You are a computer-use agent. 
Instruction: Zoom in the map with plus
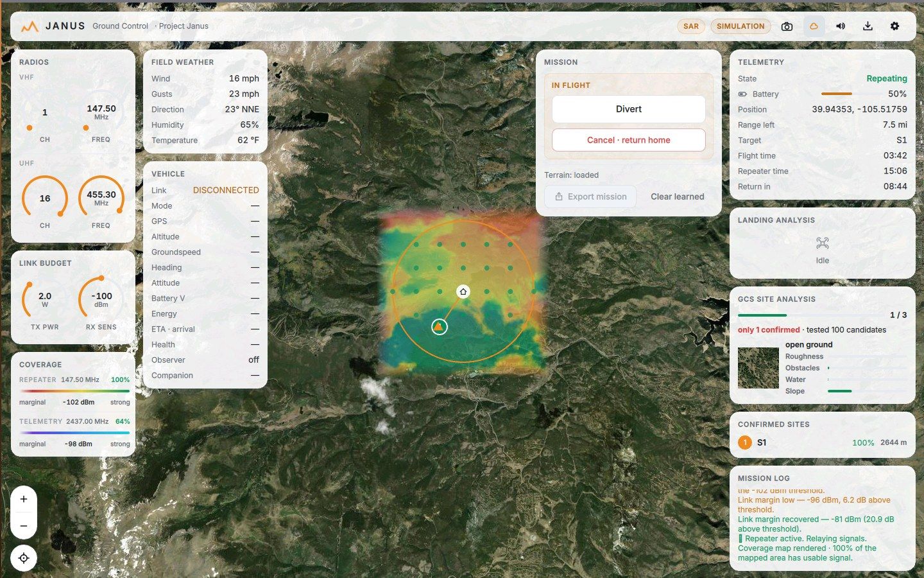pos(24,499)
